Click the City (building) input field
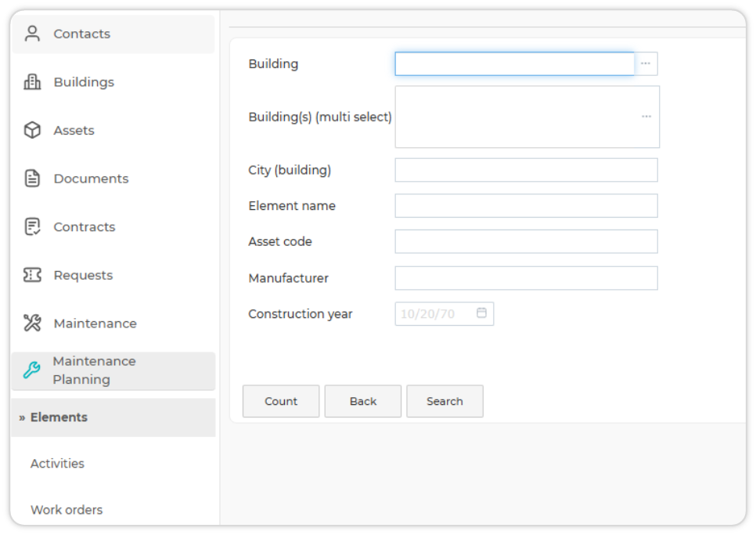Image resolution: width=756 pixels, height=535 pixels. [526, 170]
